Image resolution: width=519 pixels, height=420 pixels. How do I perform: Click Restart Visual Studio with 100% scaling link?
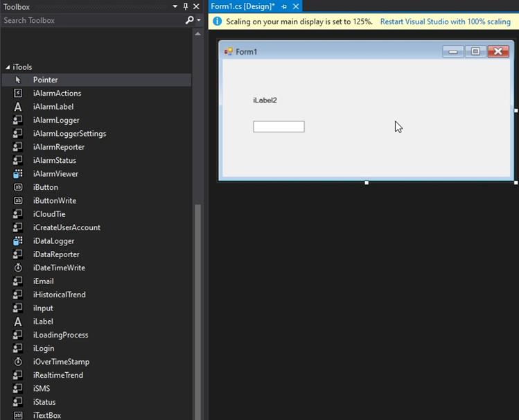(x=445, y=21)
